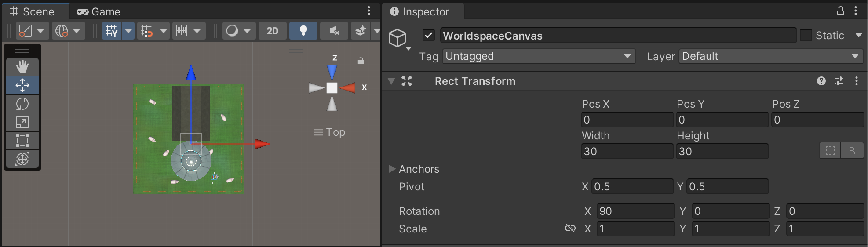Viewport: 868px width, 247px height.
Task: Click the blueprint mode button
Action: pyautogui.click(x=830, y=150)
